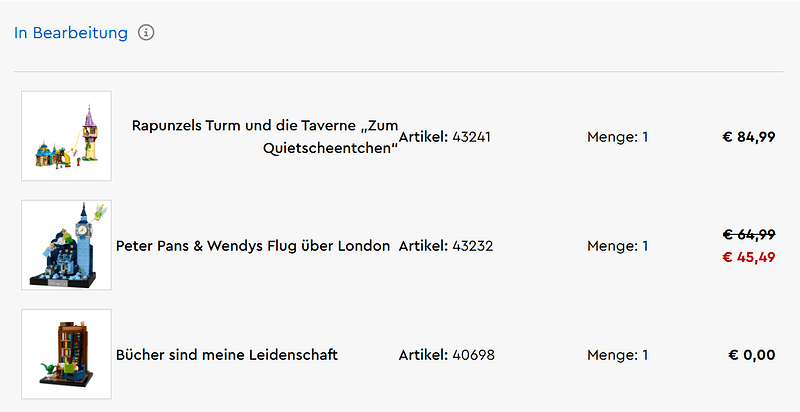Open the In Bearbeitung status link
This screenshot has width=800, height=412.
(71, 33)
